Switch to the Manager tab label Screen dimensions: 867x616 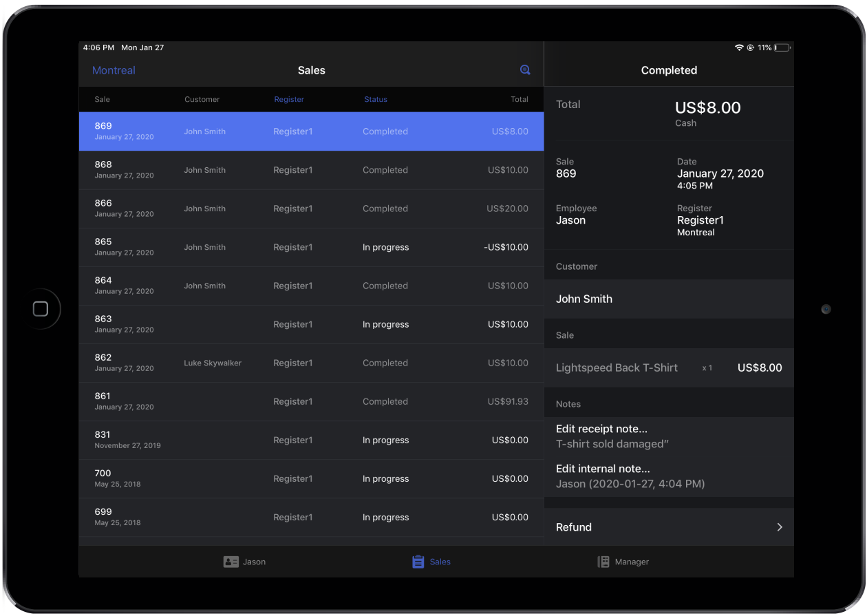point(632,562)
